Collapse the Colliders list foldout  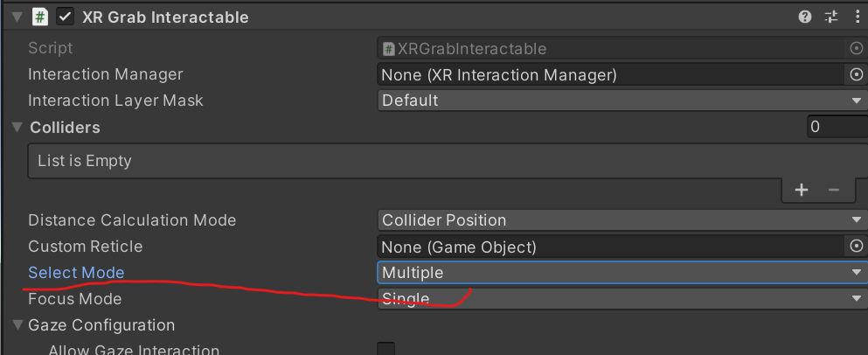click(17, 128)
